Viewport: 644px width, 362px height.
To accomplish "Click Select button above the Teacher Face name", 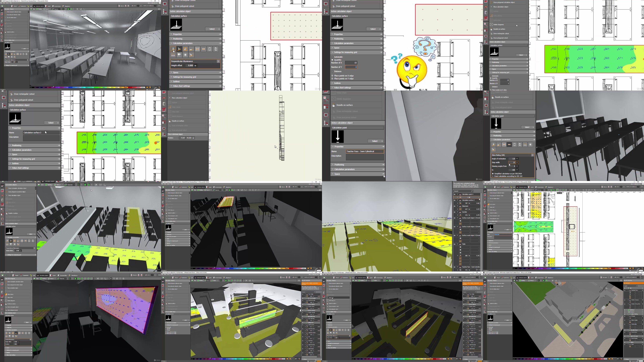I will pos(376,141).
